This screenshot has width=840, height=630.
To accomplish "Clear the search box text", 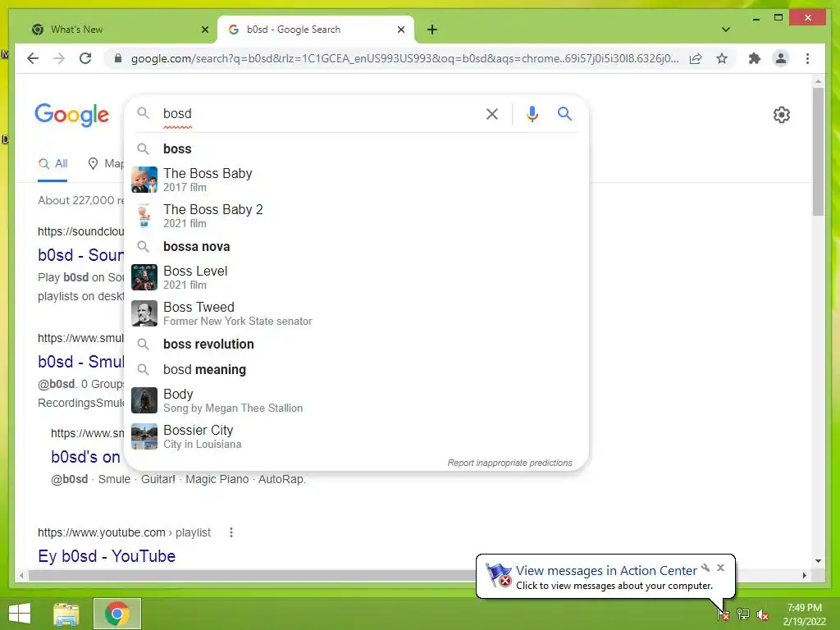I will 492,113.
